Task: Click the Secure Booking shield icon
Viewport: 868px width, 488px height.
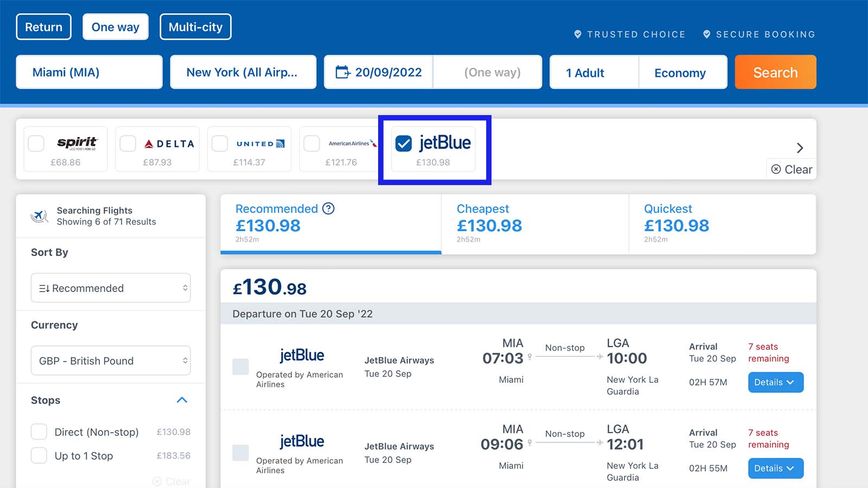Action: [x=706, y=34]
